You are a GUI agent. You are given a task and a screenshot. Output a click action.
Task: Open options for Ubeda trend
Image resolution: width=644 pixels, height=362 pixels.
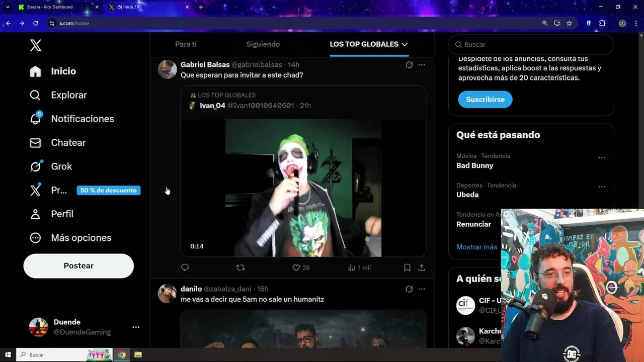click(602, 187)
